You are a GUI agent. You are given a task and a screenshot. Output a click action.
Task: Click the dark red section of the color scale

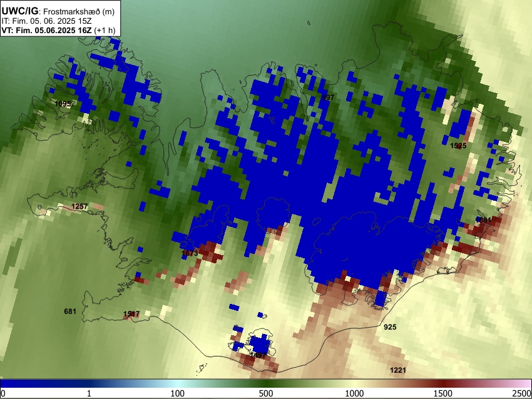point(443,383)
